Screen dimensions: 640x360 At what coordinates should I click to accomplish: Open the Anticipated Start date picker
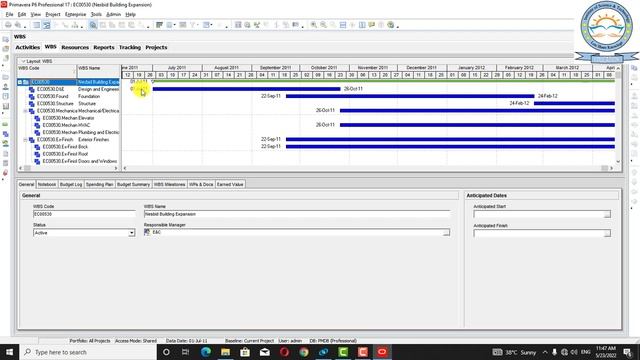coord(607,214)
